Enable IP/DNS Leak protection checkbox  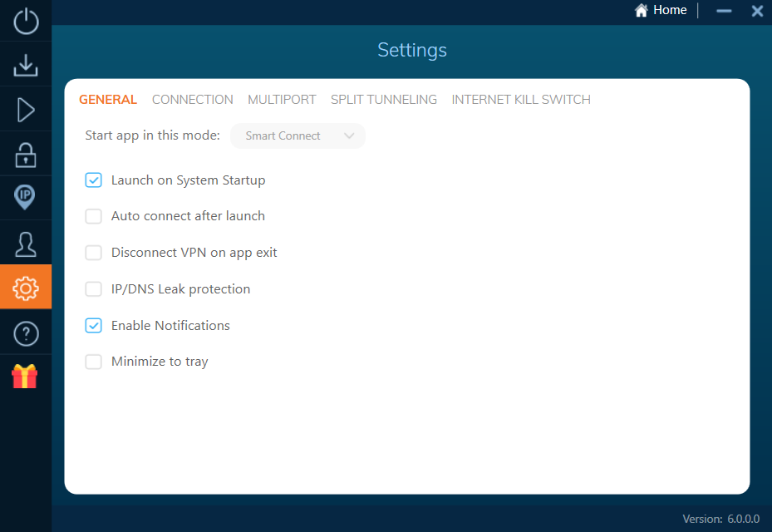pos(94,289)
